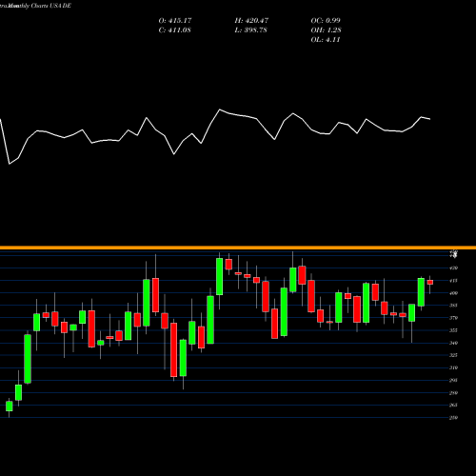Click the 385 price axis label
The height and width of the screenshot is (476, 476).
[454, 306]
